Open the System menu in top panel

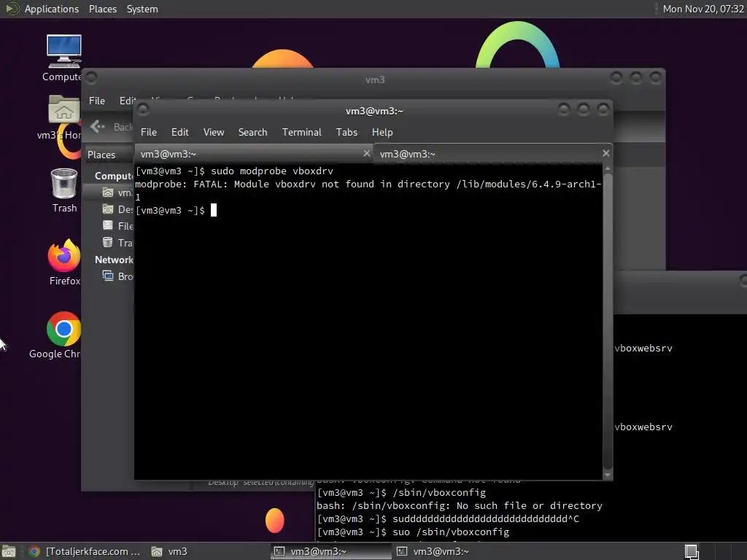142,9
